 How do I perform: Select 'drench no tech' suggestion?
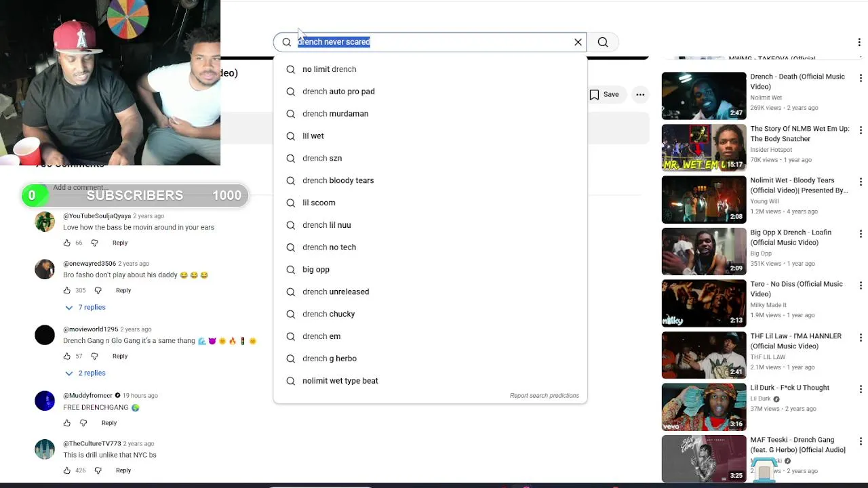[x=430, y=247]
